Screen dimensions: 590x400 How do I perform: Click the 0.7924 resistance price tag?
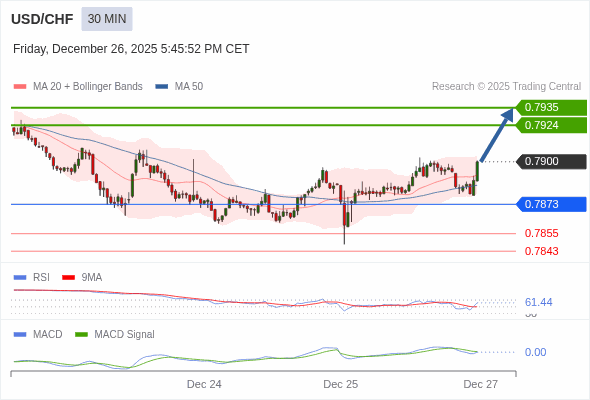(x=551, y=125)
